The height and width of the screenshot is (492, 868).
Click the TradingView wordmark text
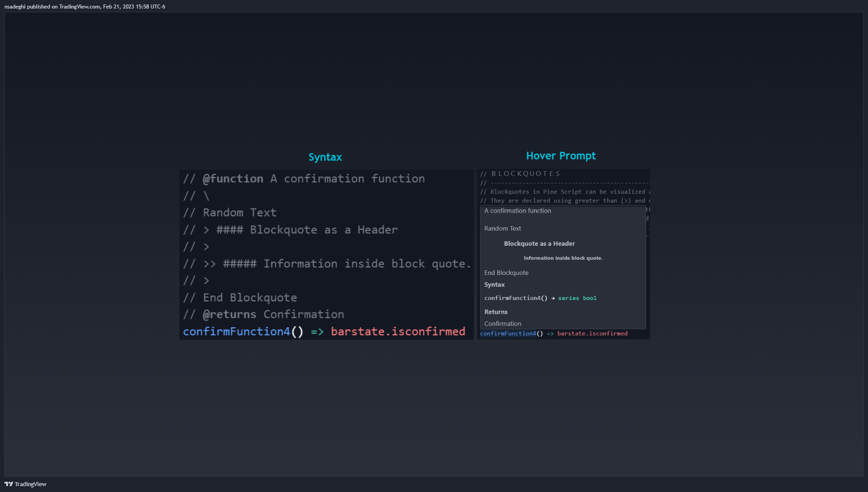coord(30,484)
